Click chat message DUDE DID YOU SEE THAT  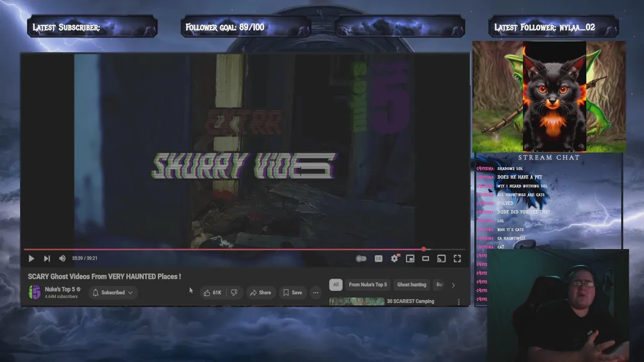click(523, 212)
